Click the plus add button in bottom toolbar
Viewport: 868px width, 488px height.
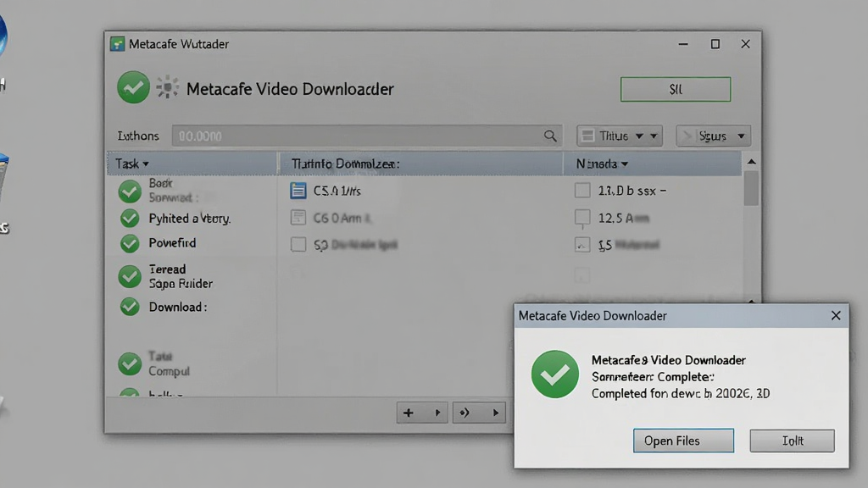click(408, 413)
